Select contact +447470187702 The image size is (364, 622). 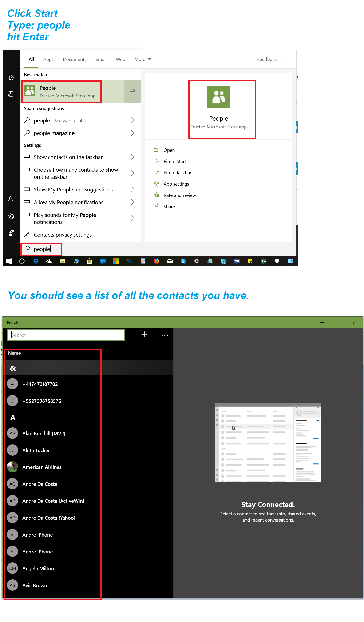[88, 384]
